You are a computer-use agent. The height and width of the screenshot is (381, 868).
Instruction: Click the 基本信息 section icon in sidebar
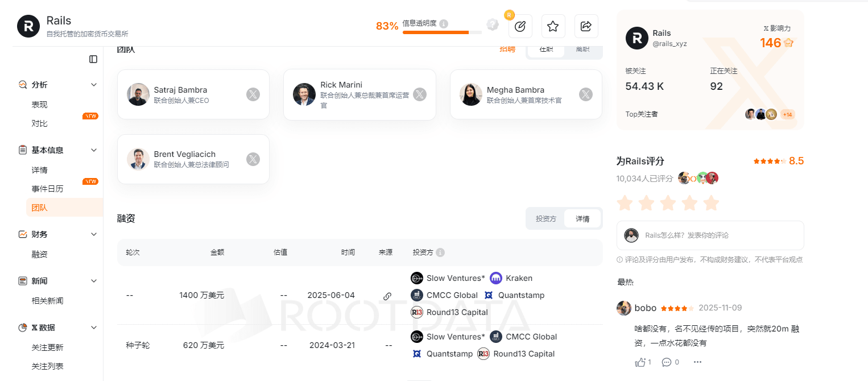(23, 150)
